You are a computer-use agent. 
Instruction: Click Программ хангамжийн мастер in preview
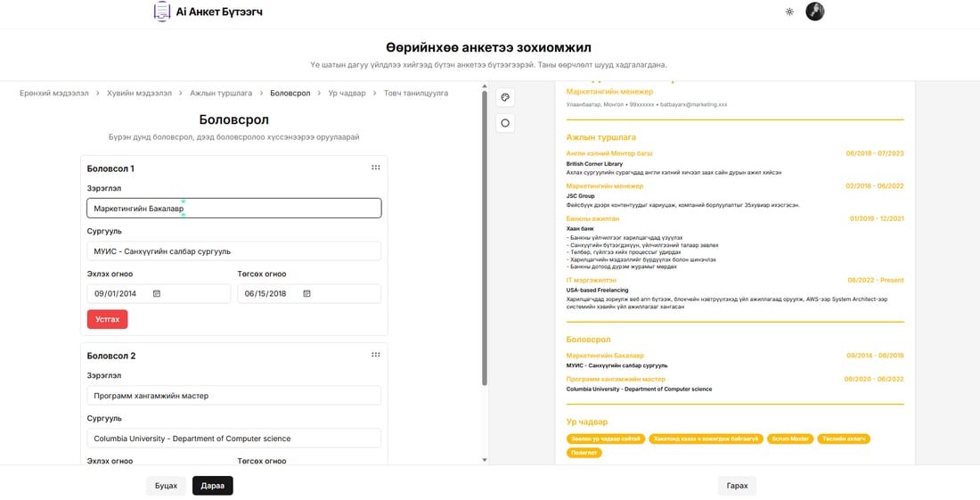616,379
